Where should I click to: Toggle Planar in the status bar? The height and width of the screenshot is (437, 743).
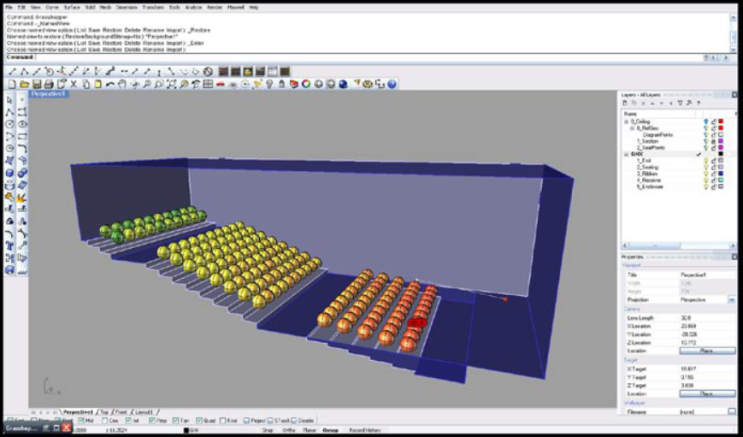[310, 430]
